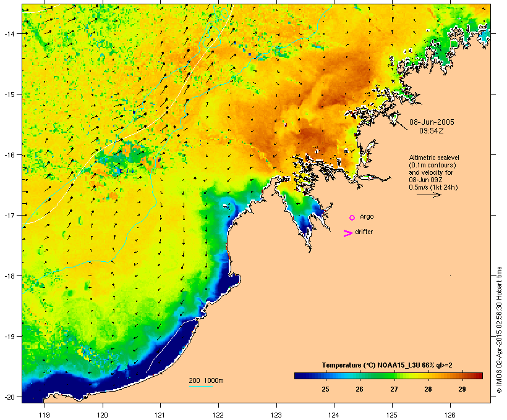The image size is (507, 420).
Task: Click the color bar label '29'
Action: click(462, 389)
